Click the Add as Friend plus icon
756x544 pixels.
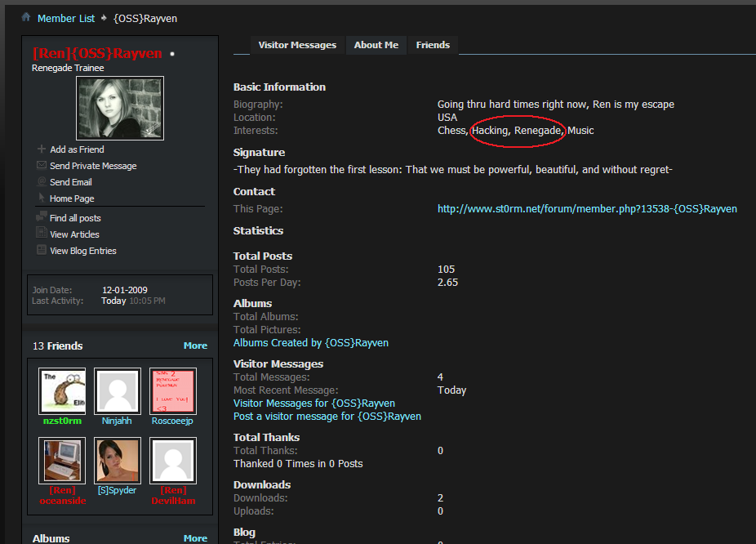pyautogui.click(x=42, y=149)
